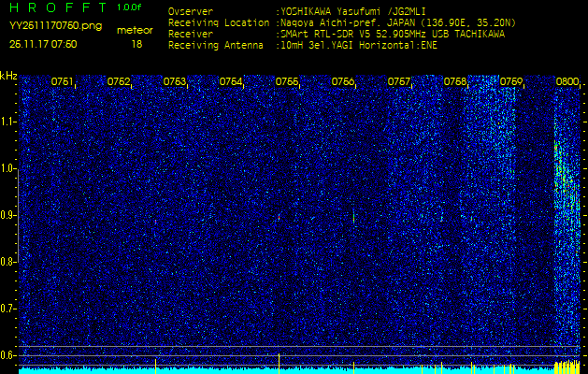
Task: Click the kHz axis unit label
Action: 8,77
